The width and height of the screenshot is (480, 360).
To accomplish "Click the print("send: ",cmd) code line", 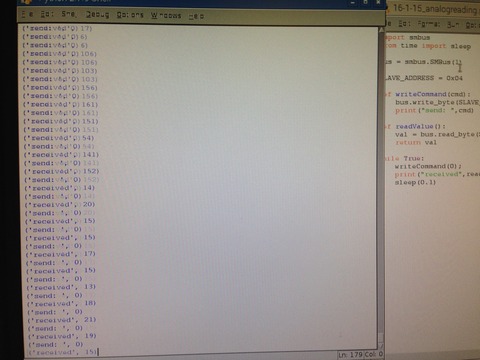I will pyautogui.click(x=434, y=110).
